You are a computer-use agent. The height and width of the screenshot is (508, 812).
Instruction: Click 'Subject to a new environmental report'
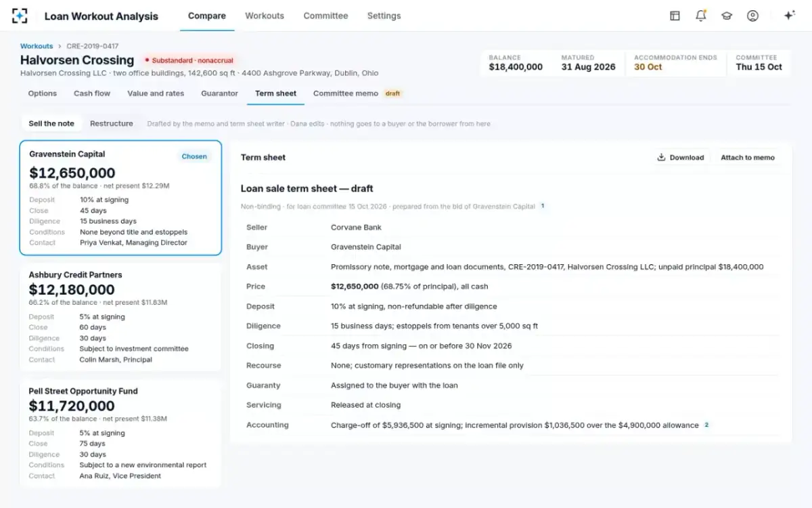[143, 465]
